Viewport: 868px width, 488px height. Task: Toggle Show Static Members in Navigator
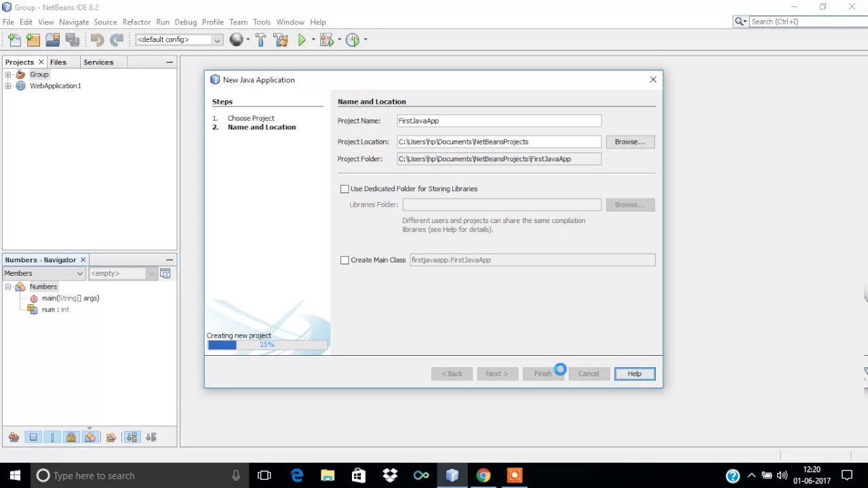tap(52, 437)
